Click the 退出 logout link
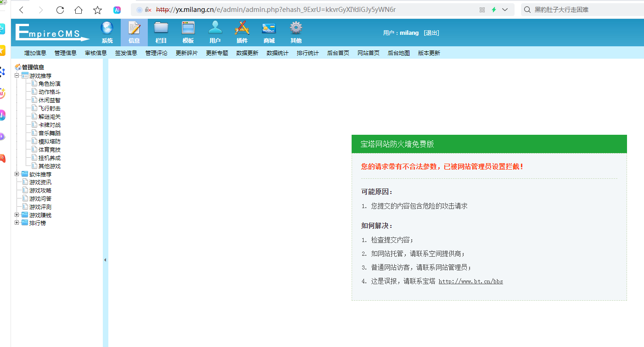Viewport: 644px width, 347px height. click(x=431, y=33)
